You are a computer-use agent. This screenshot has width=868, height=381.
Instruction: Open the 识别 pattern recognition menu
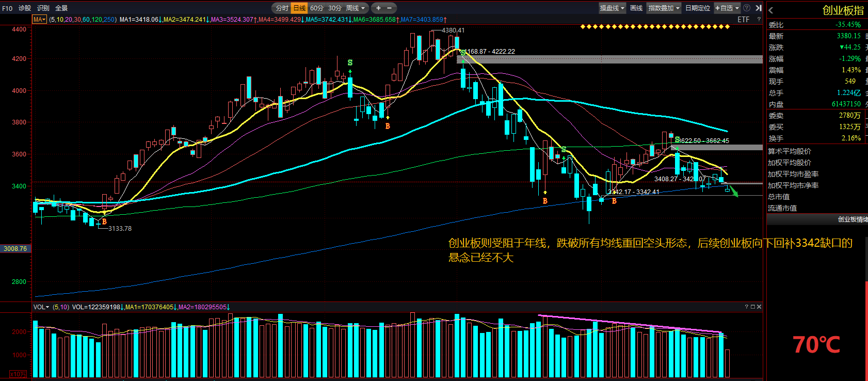point(43,8)
